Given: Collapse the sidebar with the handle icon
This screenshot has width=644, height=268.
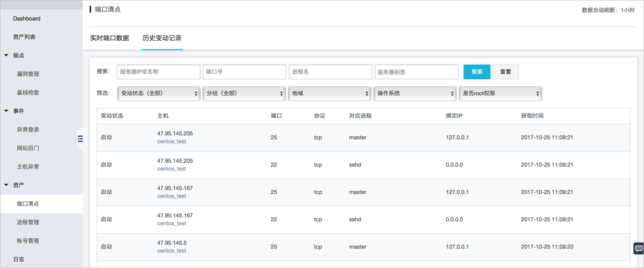Looking at the screenshot, I should point(80,139).
